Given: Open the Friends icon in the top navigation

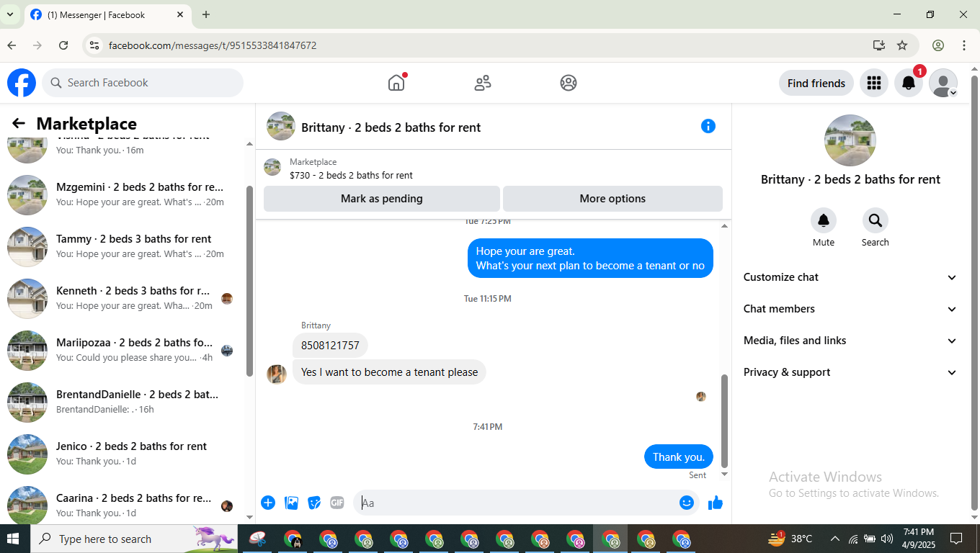Looking at the screenshot, I should 483,83.
